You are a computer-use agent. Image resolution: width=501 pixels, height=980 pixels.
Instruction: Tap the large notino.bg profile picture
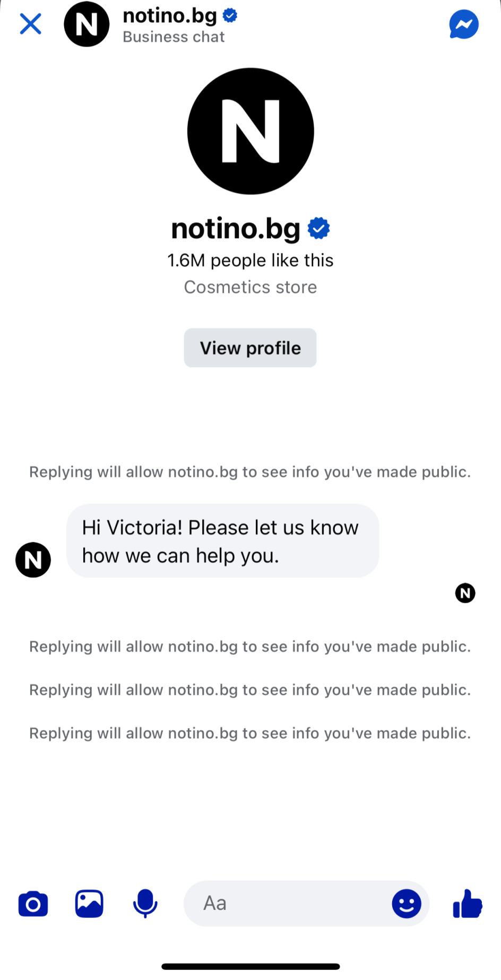coord(250,131)
